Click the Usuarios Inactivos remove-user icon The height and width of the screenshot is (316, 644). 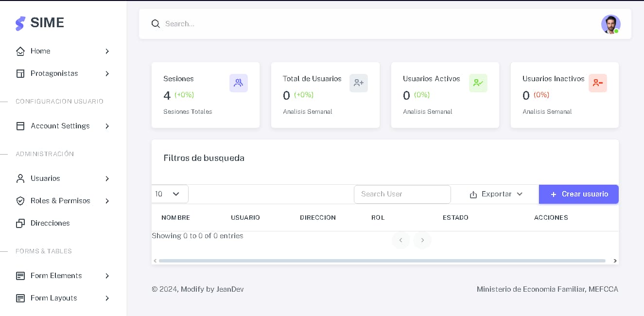(x=597, y=83)
